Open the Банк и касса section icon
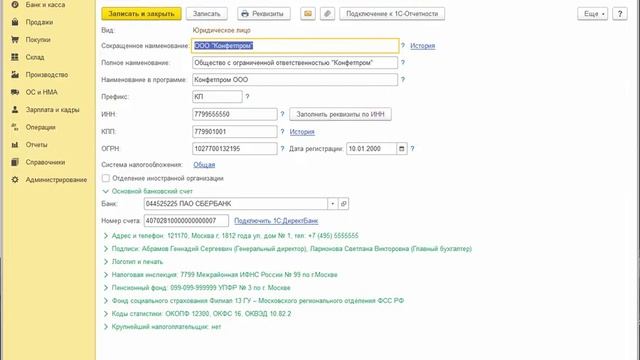 point(15,5)
